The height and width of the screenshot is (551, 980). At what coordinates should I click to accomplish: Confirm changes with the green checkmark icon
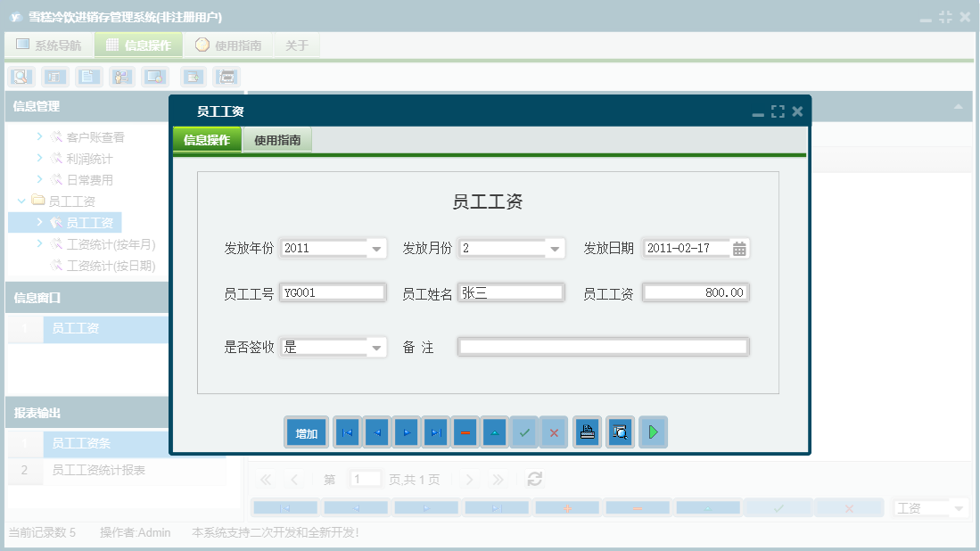click(523, 432)
